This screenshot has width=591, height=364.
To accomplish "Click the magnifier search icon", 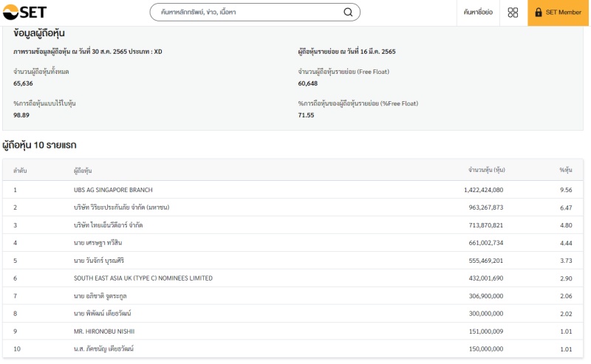I will (x=348, y=13).
